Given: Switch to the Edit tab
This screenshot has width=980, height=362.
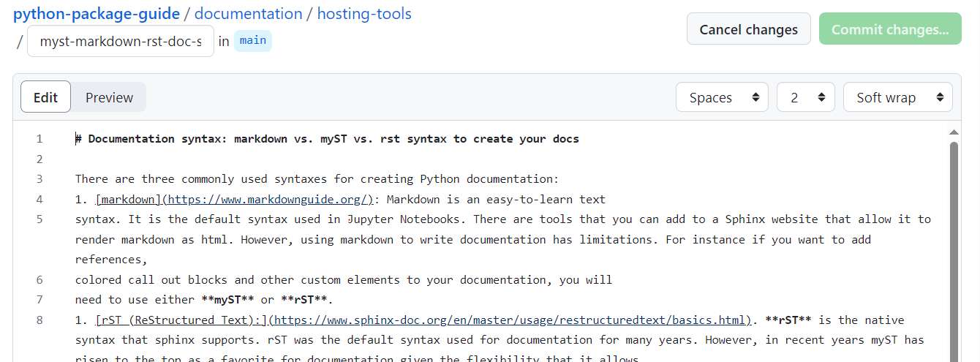Looking at the screenshot, I should pyautogui.click(x=45, y=97).
